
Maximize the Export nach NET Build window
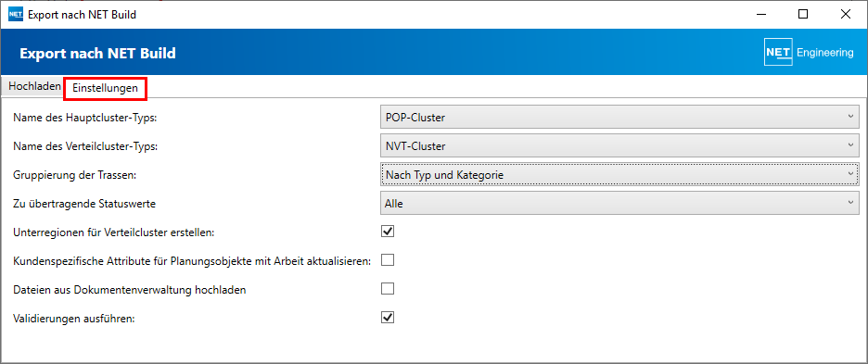tap(803, 15)
